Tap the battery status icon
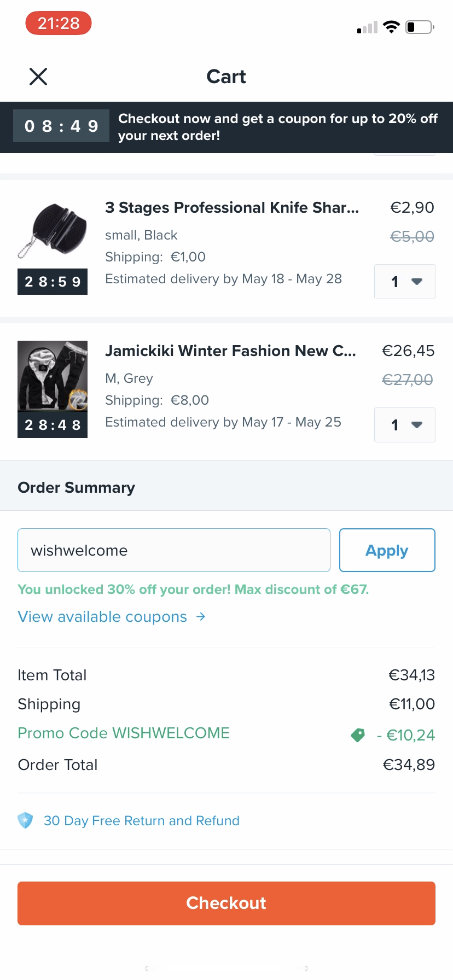The height and width of the screenshot is (980, 453). [x=420, y=27]
